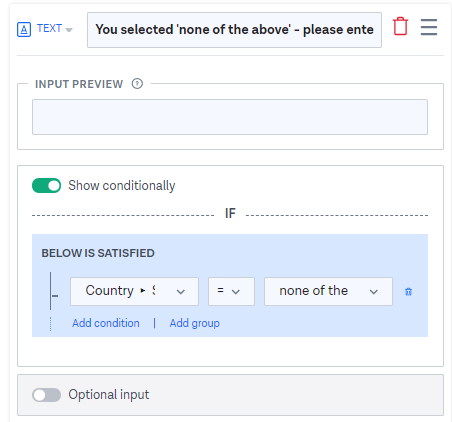The width and height of the screenshot is (452, 422).
Task: Click the blue text type icon
Action: tap(24, 29)
